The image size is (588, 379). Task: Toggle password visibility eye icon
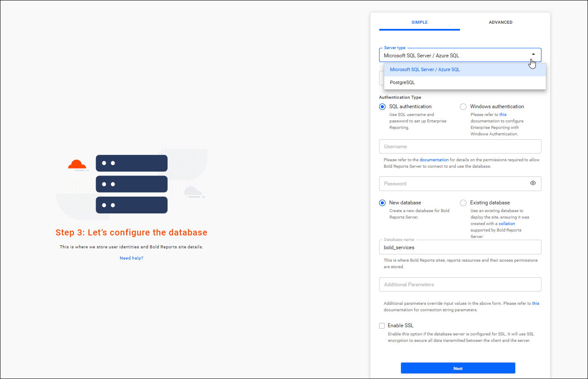(533, 183)
